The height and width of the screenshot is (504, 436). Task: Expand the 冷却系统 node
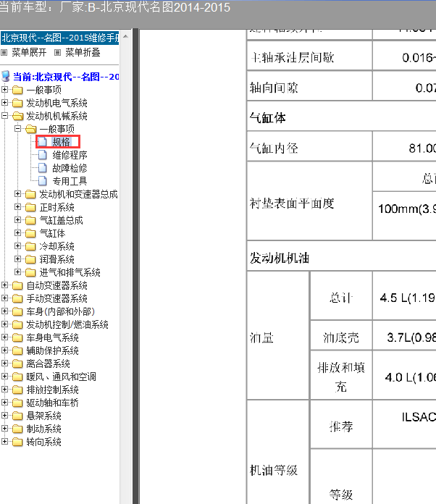(x=17, y=246)
